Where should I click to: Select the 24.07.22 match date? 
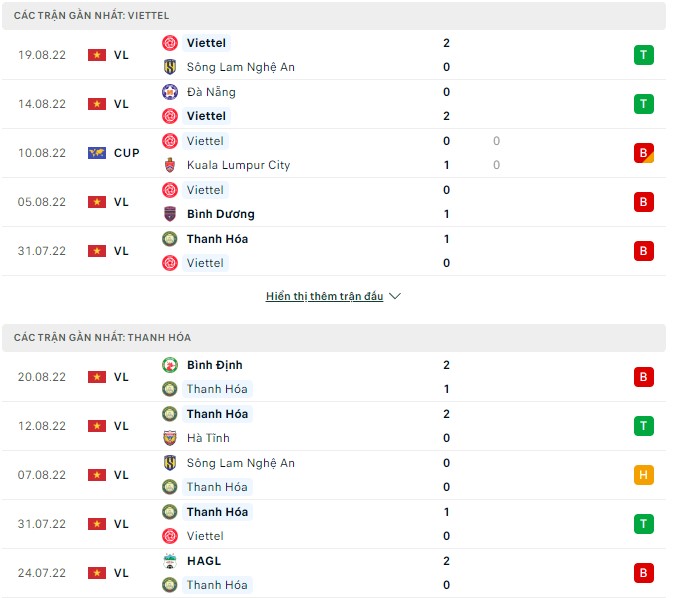tap(42, 573)
